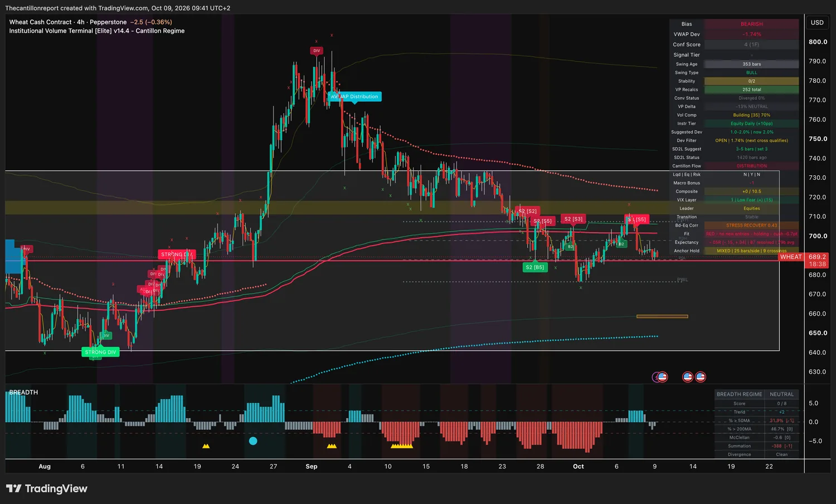This screenshot has width=836, height=504.
Task: Click the STRESS RECOVERY 0.43 cell
Action: coord(752,226)
